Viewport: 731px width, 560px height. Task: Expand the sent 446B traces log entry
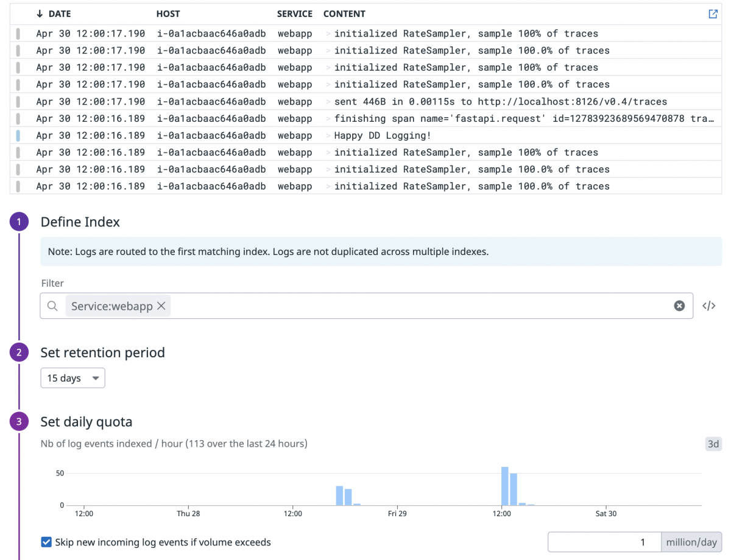(328, 101)
